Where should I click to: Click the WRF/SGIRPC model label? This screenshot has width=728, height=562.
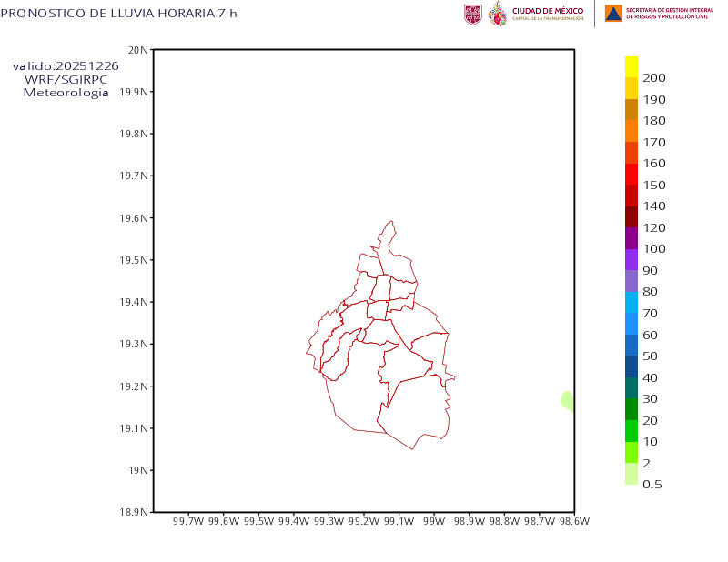(x=66, y=79)
